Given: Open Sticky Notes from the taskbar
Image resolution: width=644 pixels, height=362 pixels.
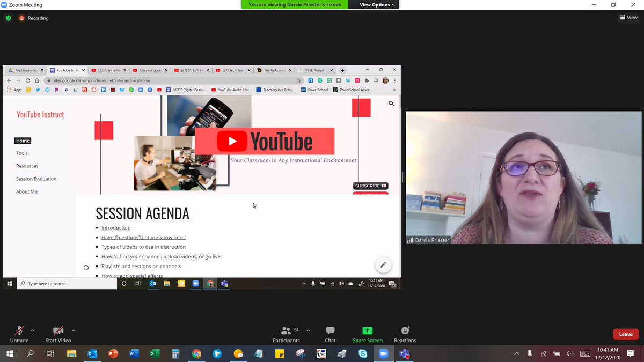Looking at the screenshot, I should (x=280, y=354).
